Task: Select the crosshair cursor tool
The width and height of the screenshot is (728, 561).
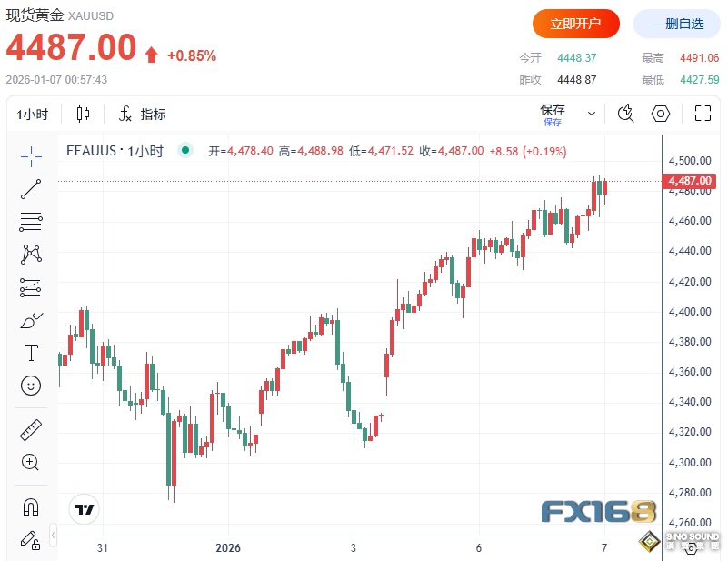Action: (31, 156)
